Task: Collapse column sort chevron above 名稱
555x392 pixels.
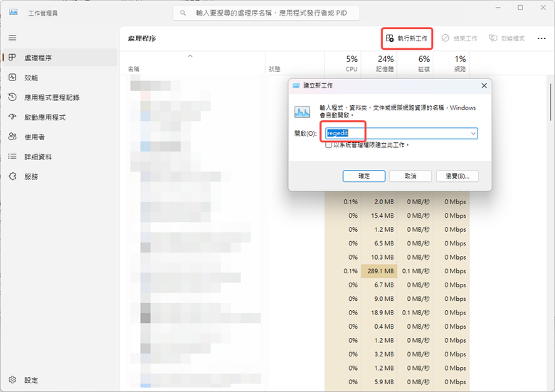Action: 190,56
